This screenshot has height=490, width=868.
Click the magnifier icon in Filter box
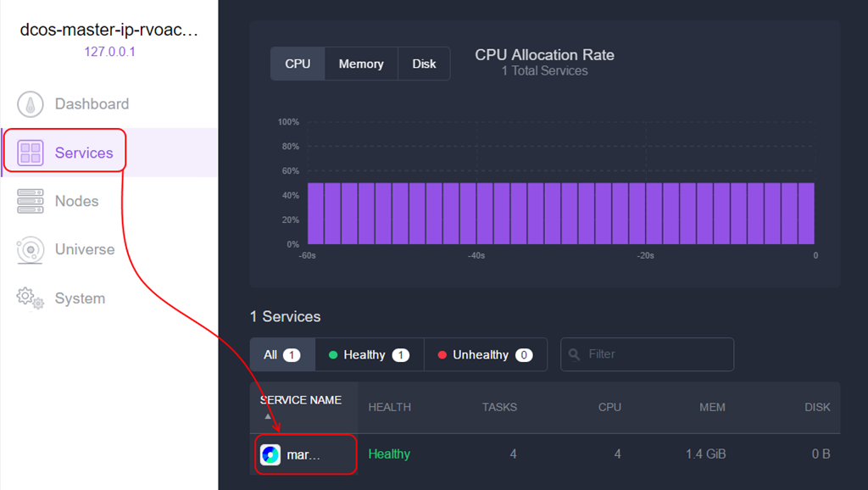click(575, 354)
